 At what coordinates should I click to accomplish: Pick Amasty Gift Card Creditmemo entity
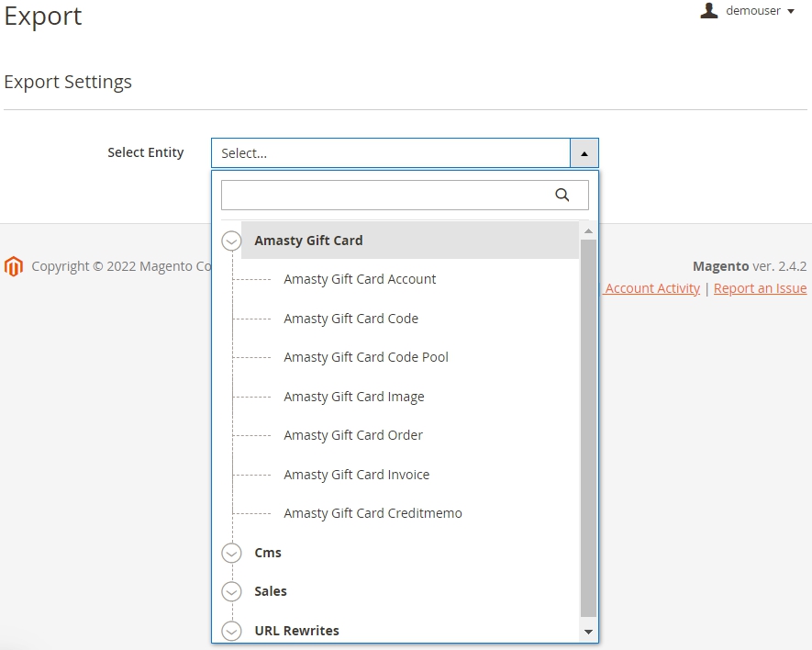pyautogui.click(x=373, y=513)
